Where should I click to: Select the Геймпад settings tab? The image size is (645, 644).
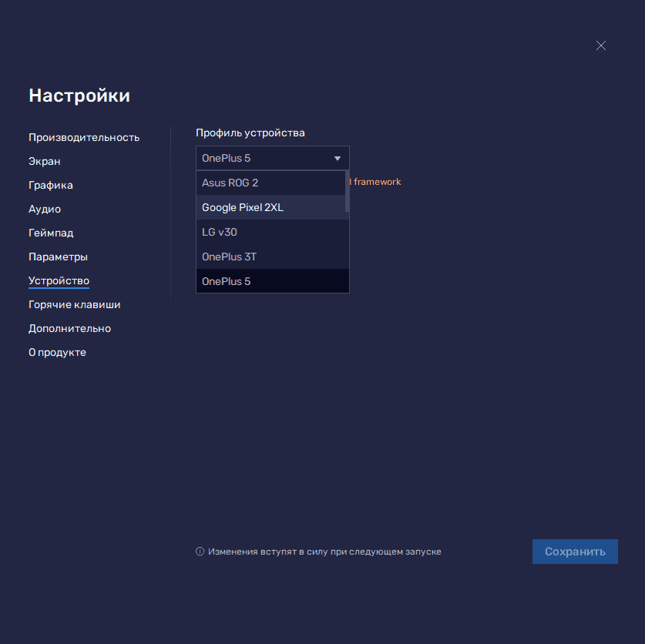click(x=51, y=233)
